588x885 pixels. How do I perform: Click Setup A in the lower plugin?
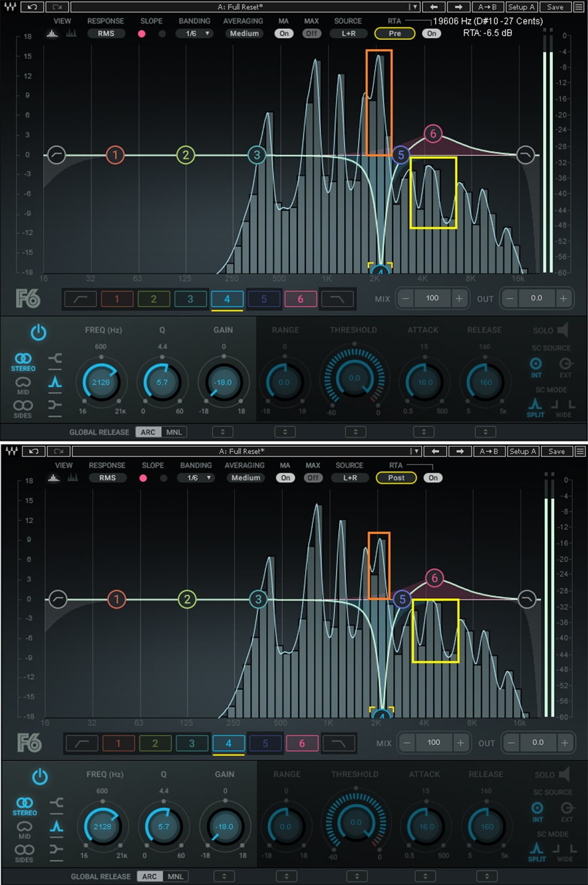coord(523,452)
